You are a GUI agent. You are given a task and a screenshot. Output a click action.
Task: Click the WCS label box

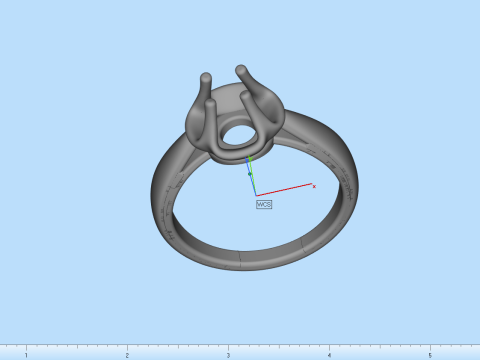pyautogui.click(x=264, y=205)
